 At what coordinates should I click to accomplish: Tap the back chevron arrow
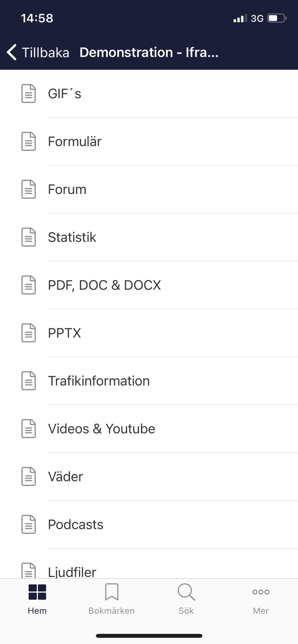tap(12, 52)
